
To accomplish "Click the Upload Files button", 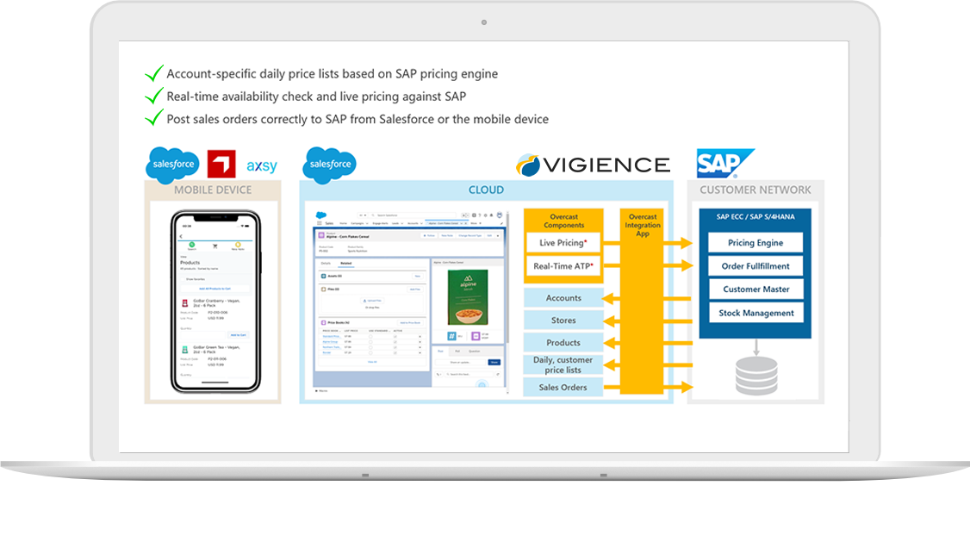I will [x=373, y=301].
